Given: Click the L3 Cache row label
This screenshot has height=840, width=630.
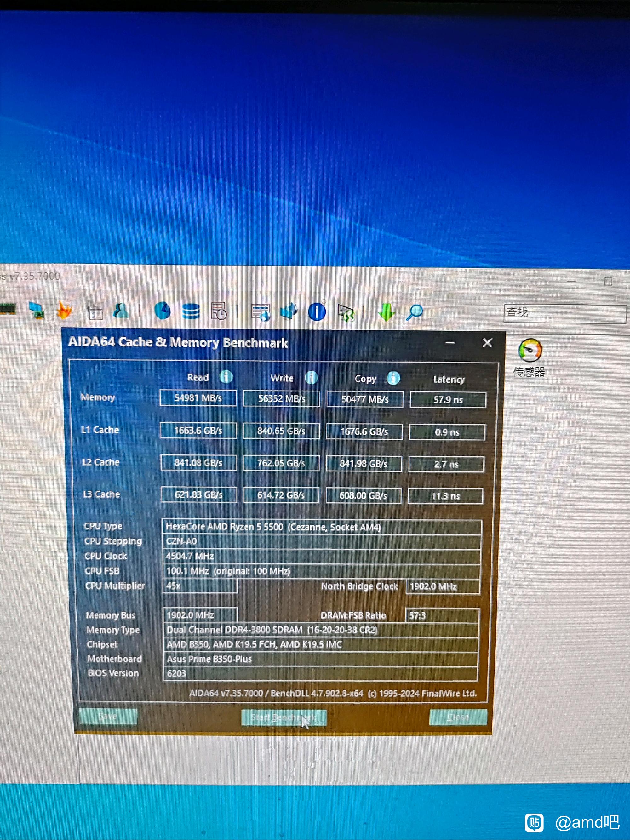Looking at the screenshot, I should point(101,494).
